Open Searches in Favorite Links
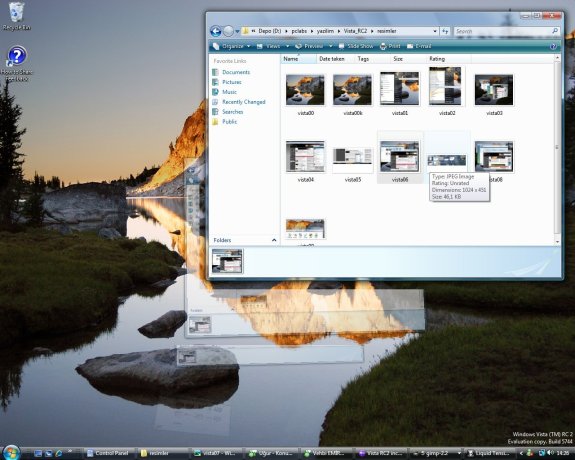 pos(228,112)
